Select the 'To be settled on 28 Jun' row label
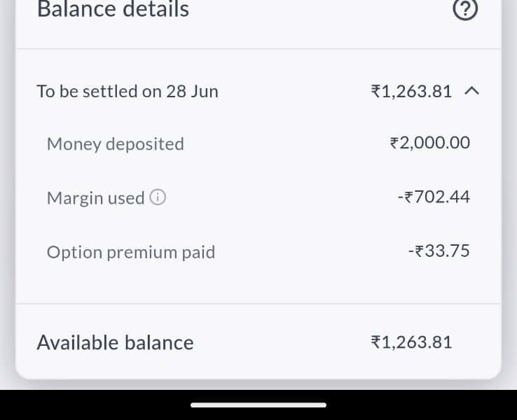Viewport: 517px width, 420px height. click(127, 91)
